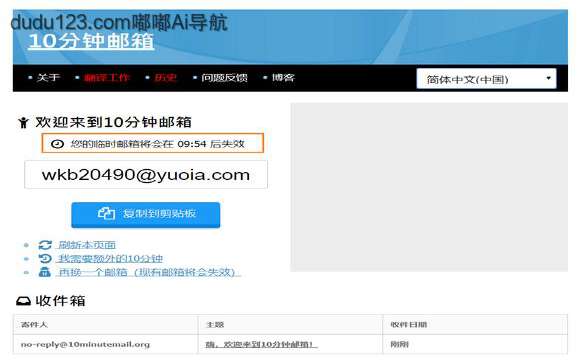The width and height of the screenshot is (579, 360).
Task: Open the 简体中文(中国) language dropdown
Action: click(x=486, y=79)
